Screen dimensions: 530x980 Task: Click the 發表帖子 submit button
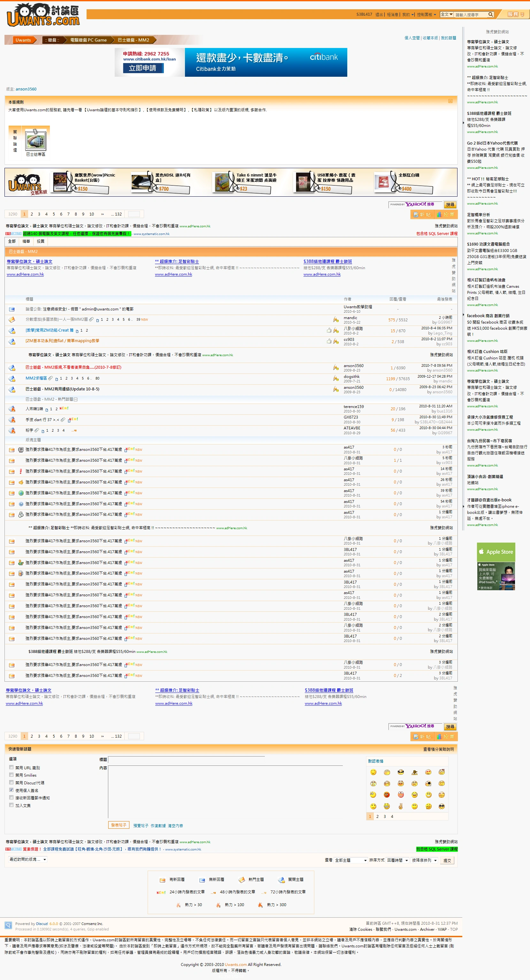click(x=119, y=825)
